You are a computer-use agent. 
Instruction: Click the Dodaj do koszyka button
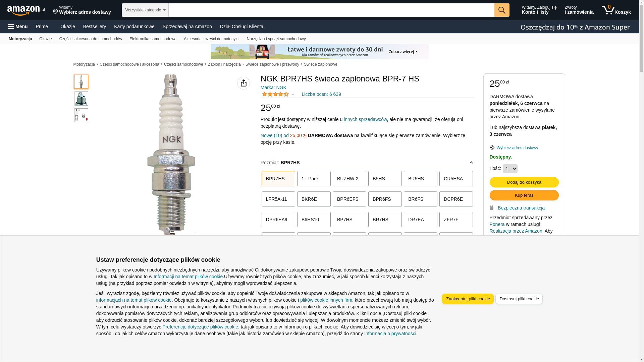tap(524, 182)
